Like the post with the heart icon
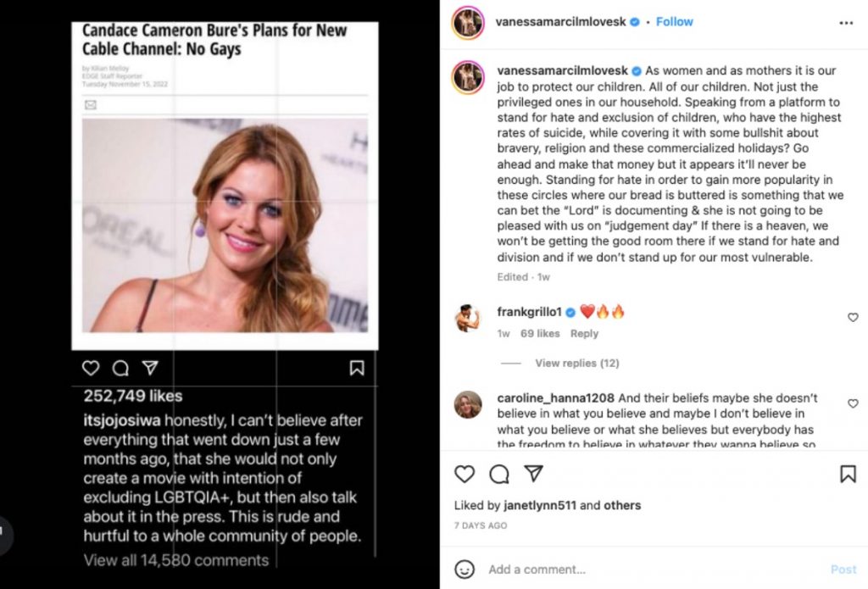Screen dimensions: 868x589 (x=465, y=474)
